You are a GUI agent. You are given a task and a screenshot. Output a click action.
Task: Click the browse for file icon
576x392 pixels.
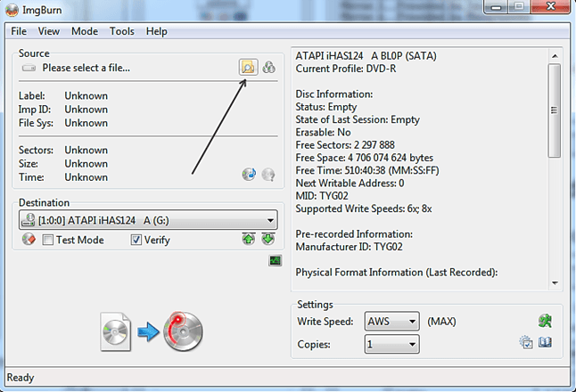248,67
